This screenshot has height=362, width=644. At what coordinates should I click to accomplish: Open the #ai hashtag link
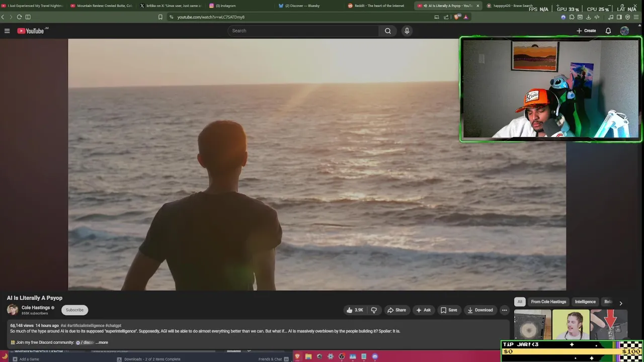(x=63, y=326)
